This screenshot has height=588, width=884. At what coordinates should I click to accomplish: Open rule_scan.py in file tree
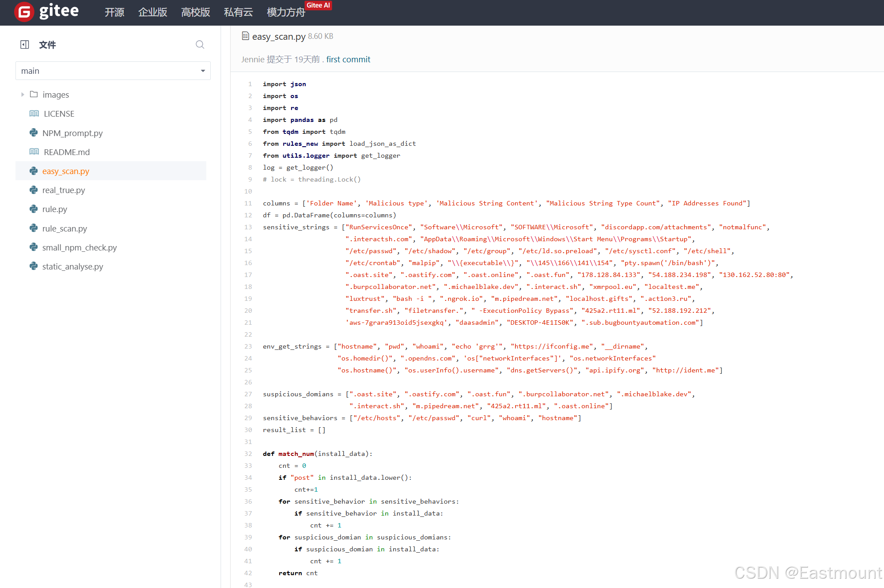pyautogui.click(x=64, y=228)
